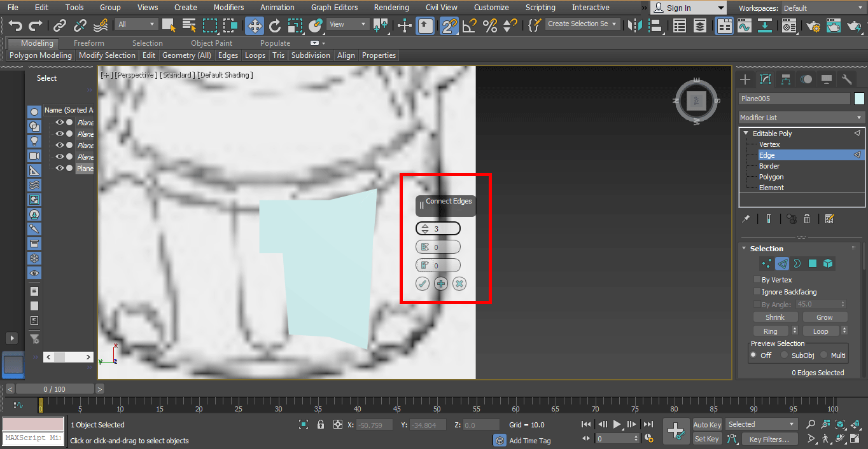868x449 pixels.
Task: Switch to the Freeform ribbon tab
Action: pos(88,43)
